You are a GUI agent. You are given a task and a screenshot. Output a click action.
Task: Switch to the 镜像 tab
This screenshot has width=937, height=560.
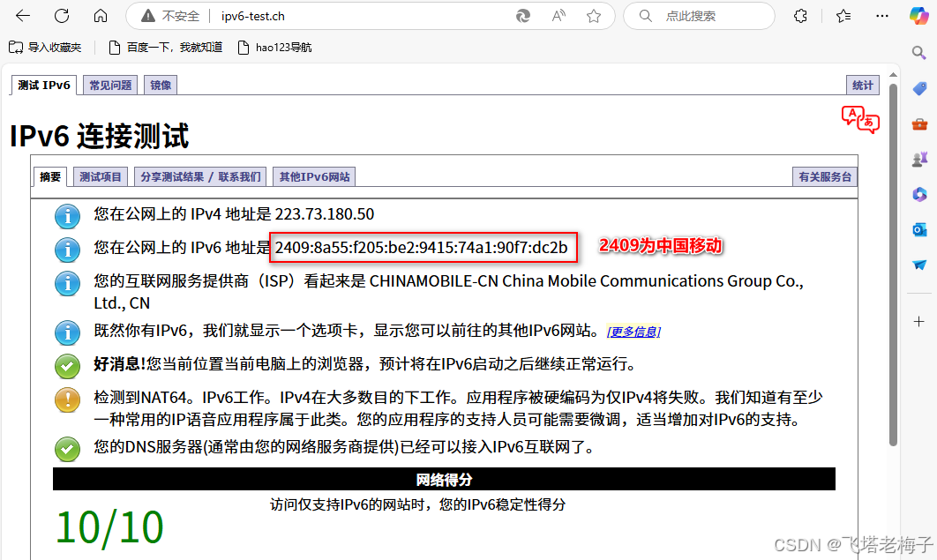click(161, 86)
